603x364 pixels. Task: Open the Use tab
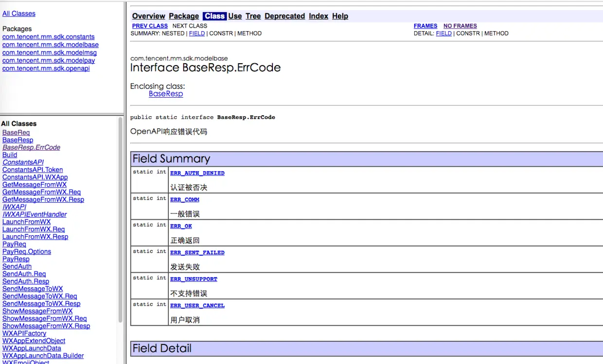point(235,16)
